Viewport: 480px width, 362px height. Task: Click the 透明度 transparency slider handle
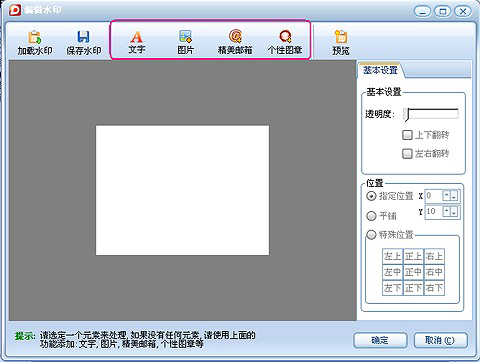point(406,114)
